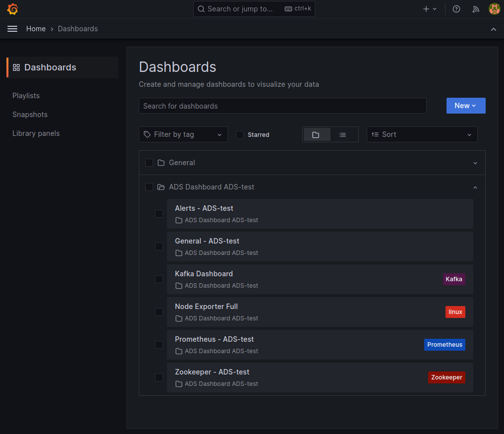Open the dropdown arrow next to the plus icon
The width and height of the screenshot is (504, 434).
(x=435, y=9)
